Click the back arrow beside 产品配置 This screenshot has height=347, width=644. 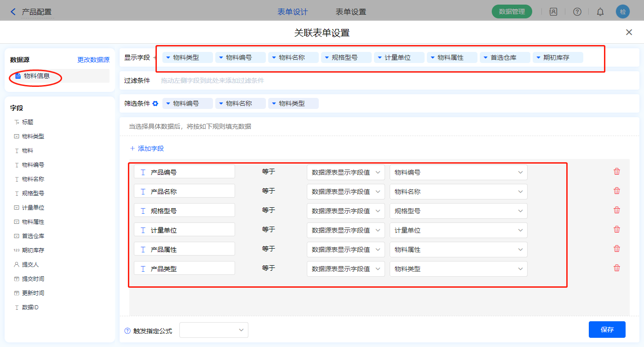click(13, 12)
